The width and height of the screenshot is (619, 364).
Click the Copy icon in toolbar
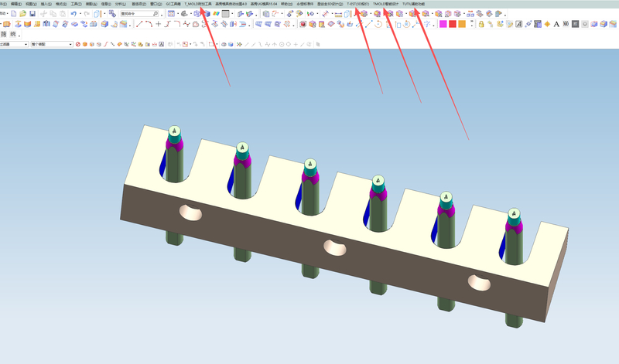[53, 14]
